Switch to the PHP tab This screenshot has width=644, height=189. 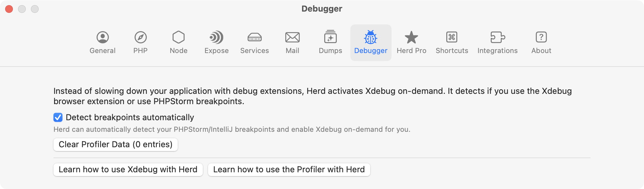coord(140,42)
